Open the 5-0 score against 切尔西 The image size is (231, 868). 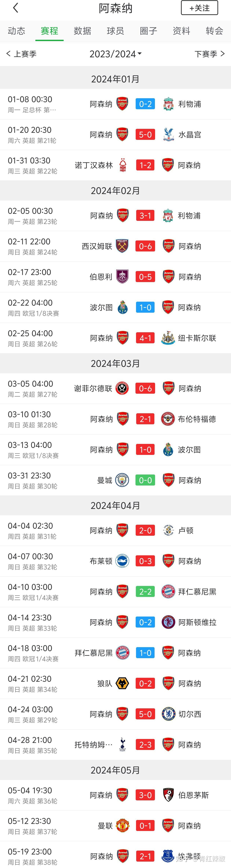(145, 714)
